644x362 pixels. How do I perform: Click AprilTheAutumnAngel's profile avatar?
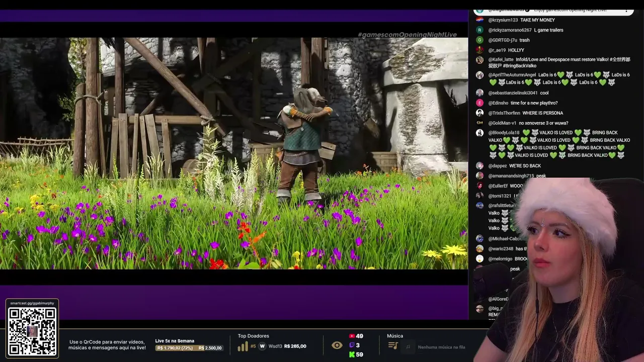coord(479,75)
